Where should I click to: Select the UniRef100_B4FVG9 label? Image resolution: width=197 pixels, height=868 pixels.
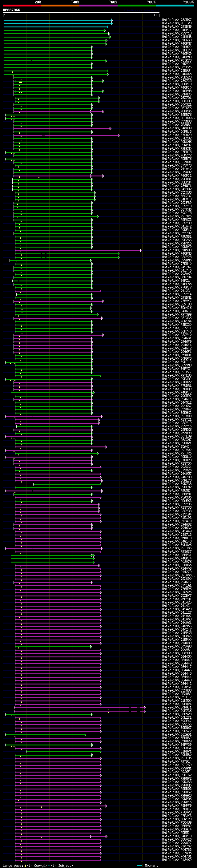pyautogui.click(x=177, y=745)
